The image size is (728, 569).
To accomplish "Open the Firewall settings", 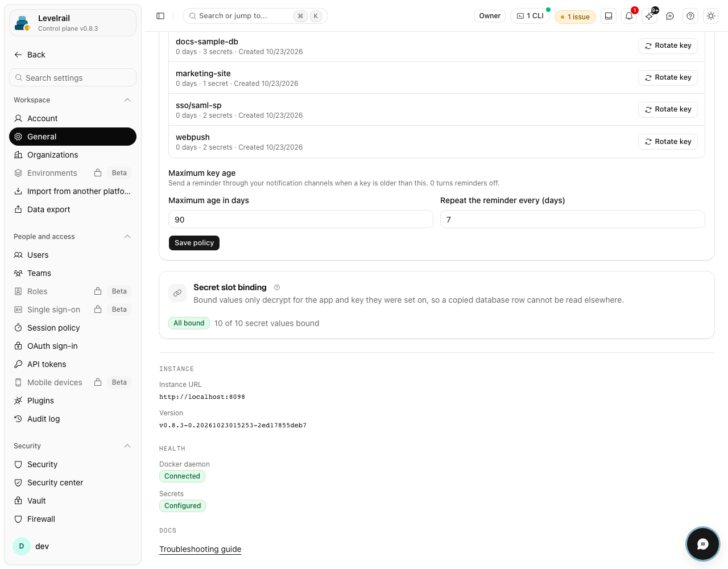I will click(x=73, y=519).
